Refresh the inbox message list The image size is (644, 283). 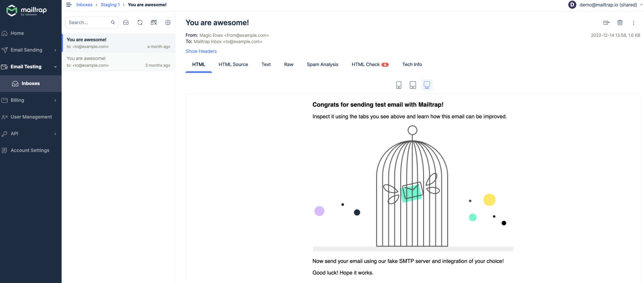pos(140,23)
